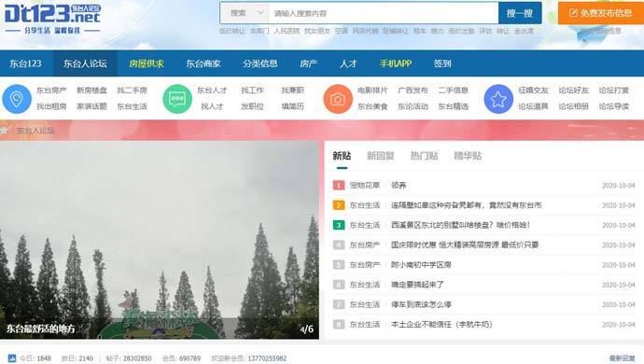Click the 二手信息 quick link
Screen dimensions: 644x364
(453, 90)
